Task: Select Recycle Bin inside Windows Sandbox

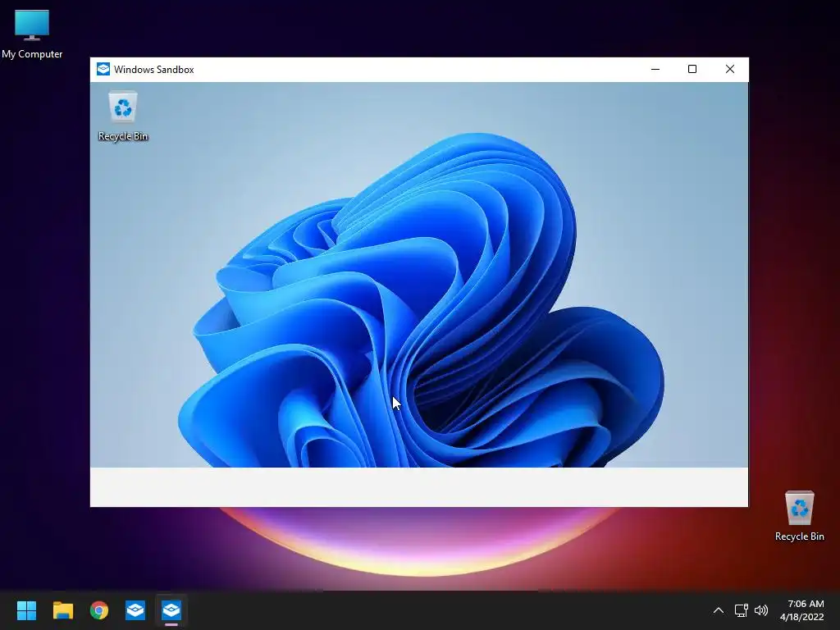Action: [x=123, y=116]
